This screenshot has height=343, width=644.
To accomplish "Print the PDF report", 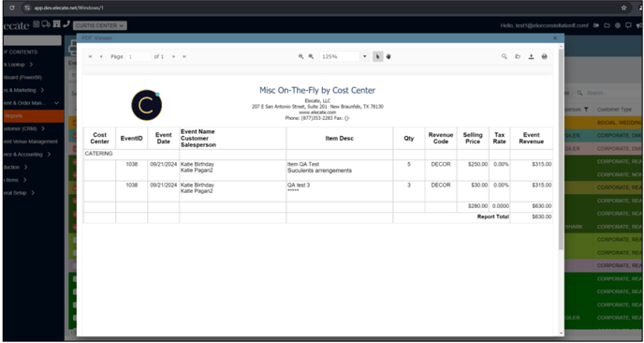I will (545, 57).
